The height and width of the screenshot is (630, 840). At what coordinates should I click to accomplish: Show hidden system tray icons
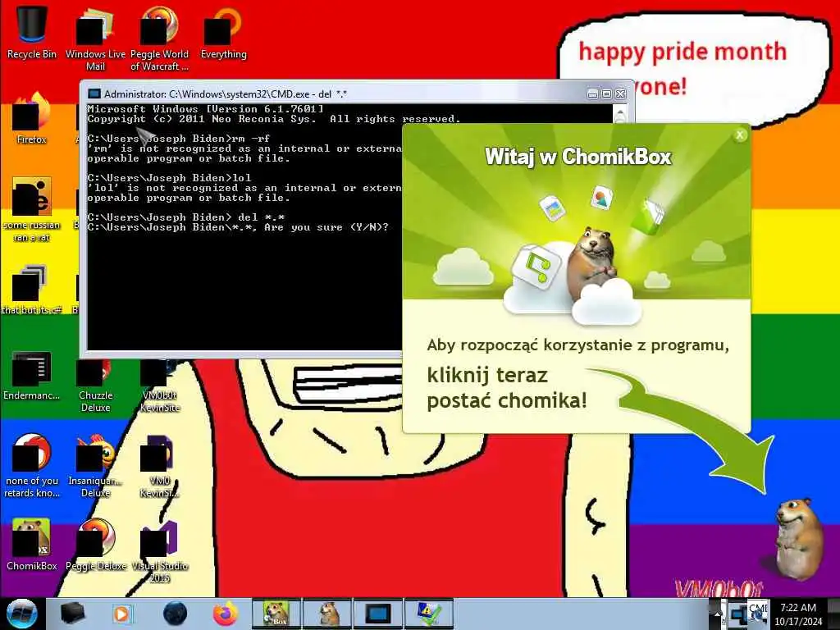[x=717, y=615]
